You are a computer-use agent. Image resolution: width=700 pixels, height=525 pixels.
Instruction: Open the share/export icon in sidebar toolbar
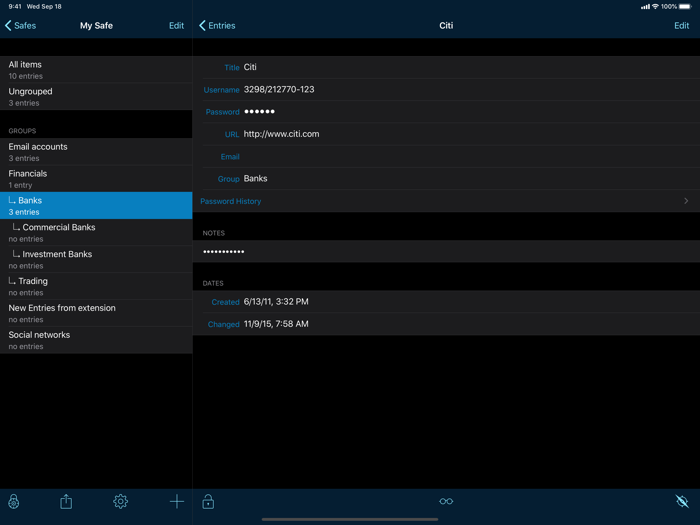66,501
